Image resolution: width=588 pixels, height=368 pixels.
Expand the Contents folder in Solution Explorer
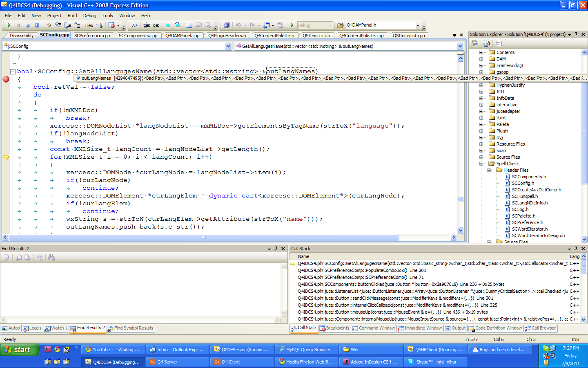click(x=482, y=52)
